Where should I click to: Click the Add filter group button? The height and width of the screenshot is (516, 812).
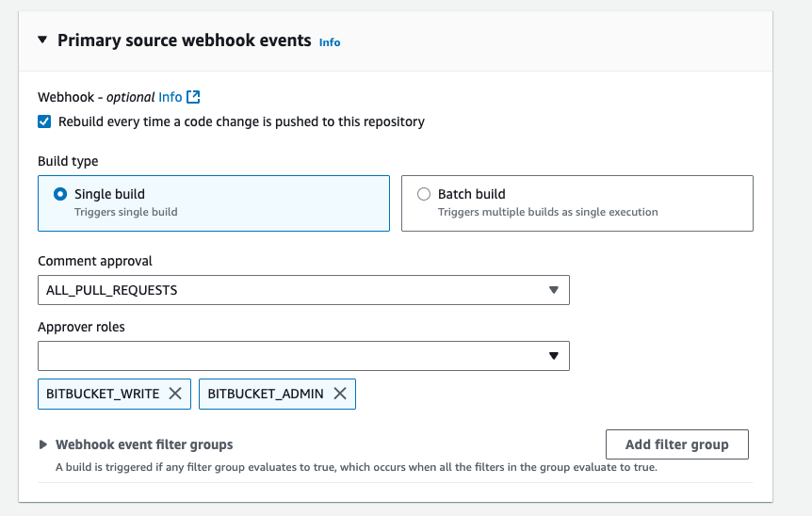point(676,444)
